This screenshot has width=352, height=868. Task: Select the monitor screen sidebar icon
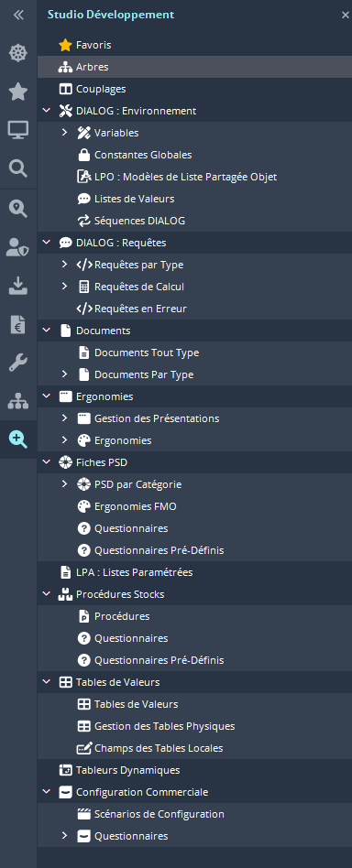click(x=18, y=130)
